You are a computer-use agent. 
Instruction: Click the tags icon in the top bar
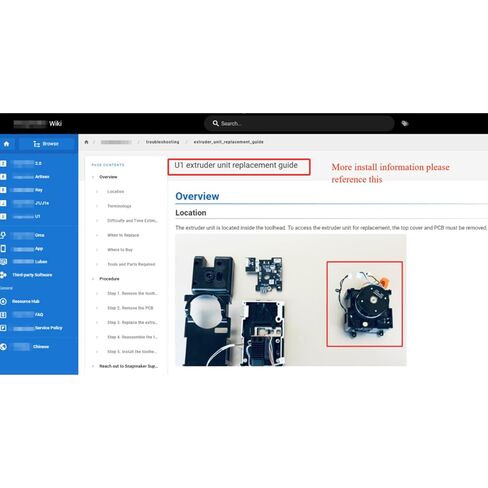point(405,123)
